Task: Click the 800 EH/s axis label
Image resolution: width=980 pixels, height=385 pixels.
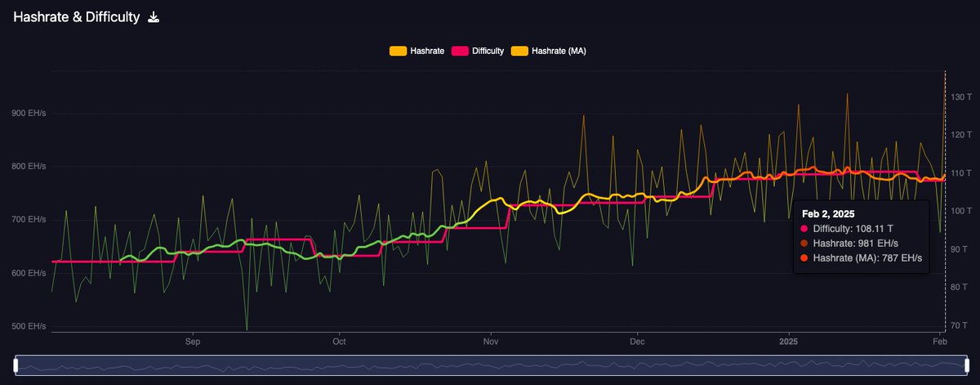Action: point(29,167)
